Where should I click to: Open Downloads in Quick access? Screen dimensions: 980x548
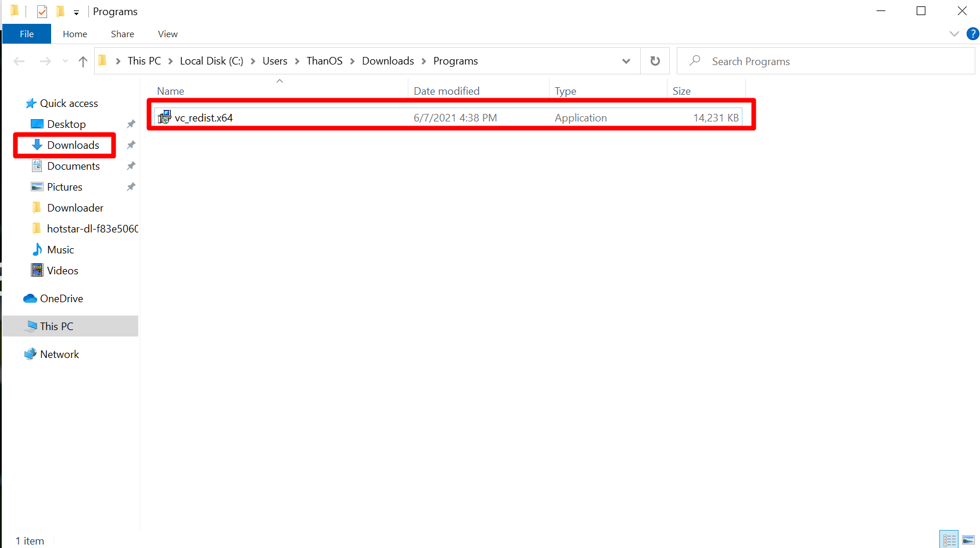click(x=73, y=145)
